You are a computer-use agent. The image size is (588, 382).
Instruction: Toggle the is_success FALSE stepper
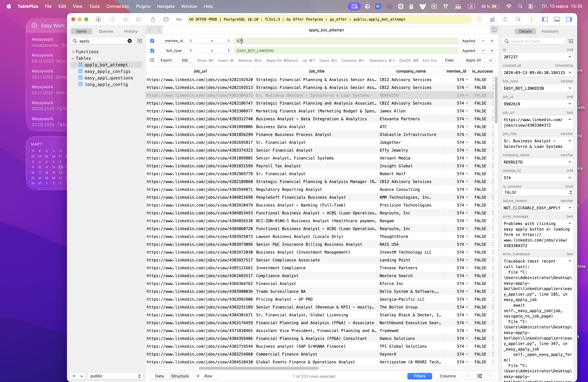pos(571,192)
